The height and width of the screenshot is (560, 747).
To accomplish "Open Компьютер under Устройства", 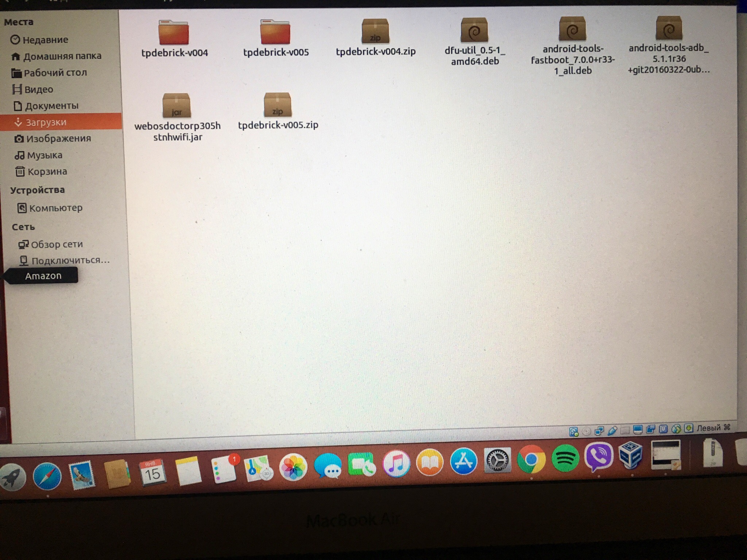I will (55, 208).
